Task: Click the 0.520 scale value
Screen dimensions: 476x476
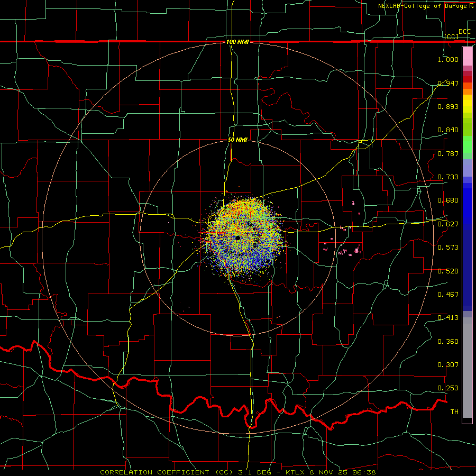Action: click(x=448, y=271)
